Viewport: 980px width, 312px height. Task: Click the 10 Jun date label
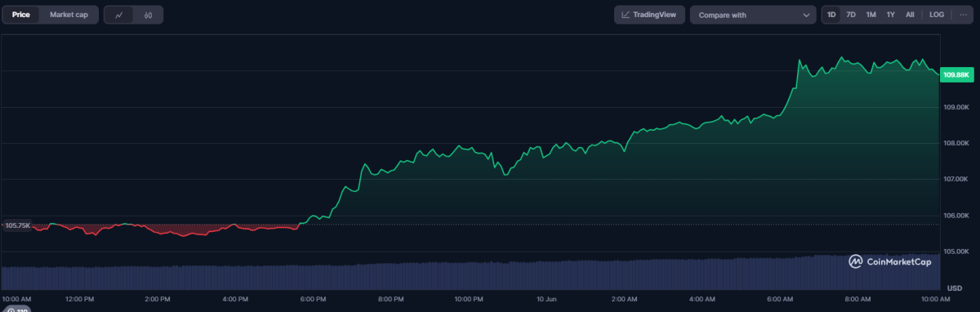[547, 299]
